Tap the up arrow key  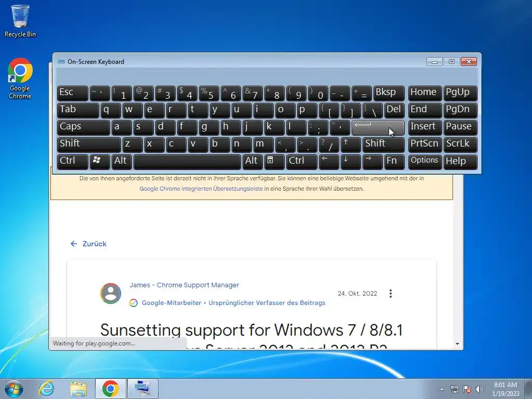click(351, 144)
